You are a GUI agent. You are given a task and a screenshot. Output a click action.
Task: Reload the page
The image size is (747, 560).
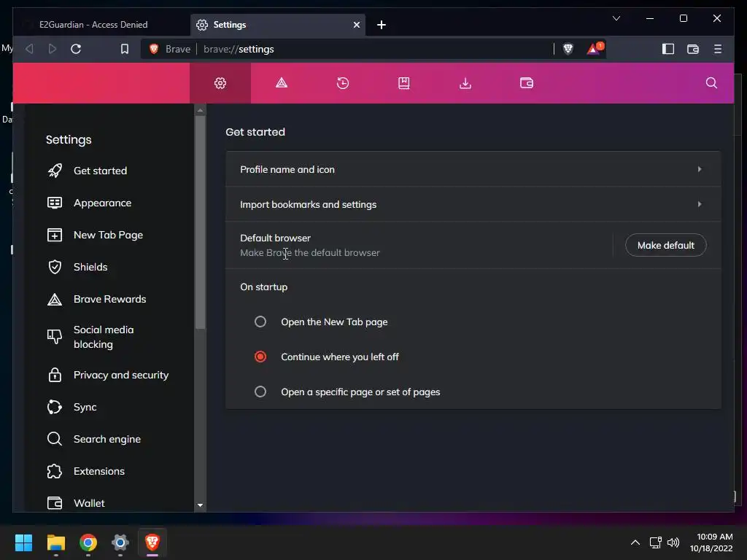click(76, 49)
